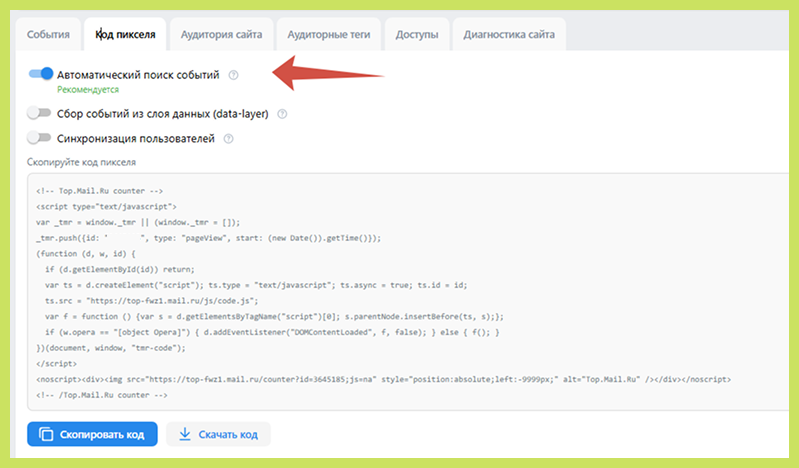Click the '</script>' closing tag line
Viewport: 799px width, 468px height.
click(57, 363)
